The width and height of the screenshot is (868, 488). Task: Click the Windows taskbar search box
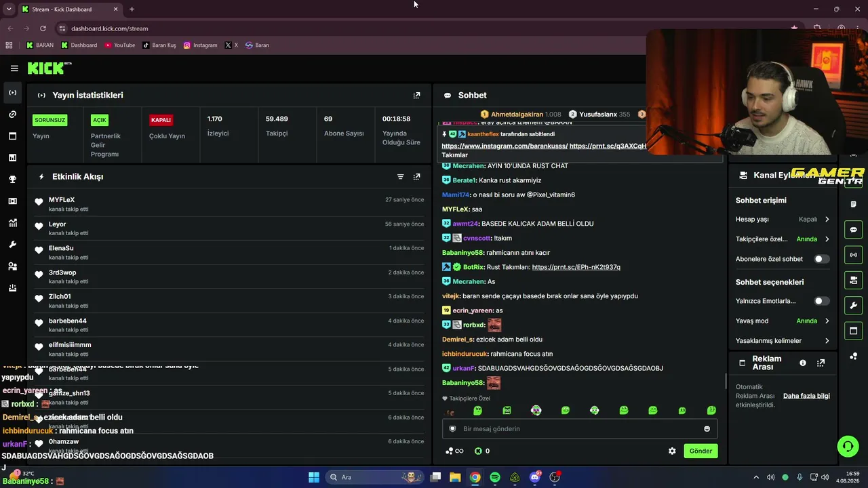coord(374,477)
